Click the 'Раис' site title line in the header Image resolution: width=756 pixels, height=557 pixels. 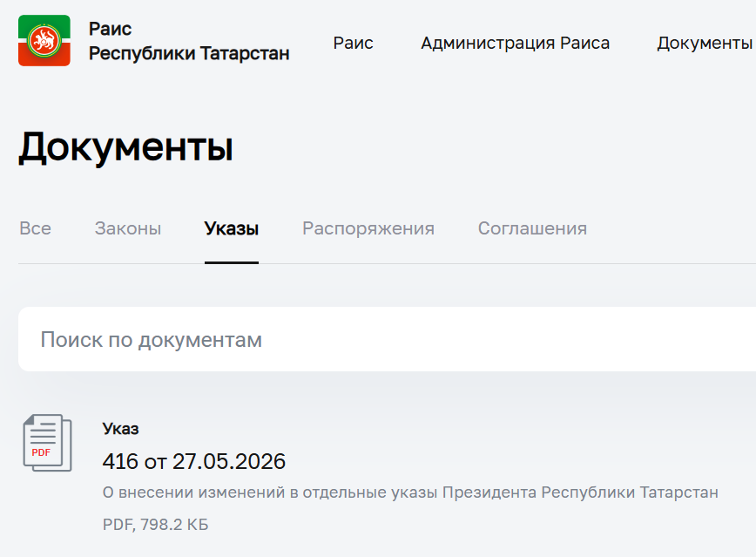pos(110,29)
